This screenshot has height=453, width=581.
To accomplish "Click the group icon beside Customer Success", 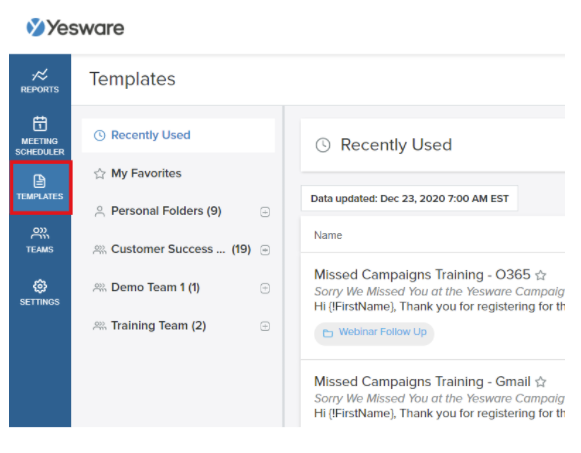I will pyautogui.click(x=99, y=249).
